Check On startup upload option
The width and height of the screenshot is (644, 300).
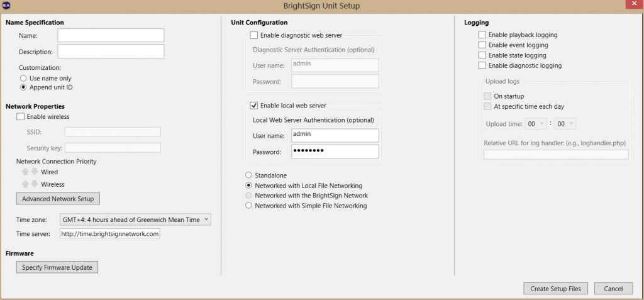click(x=487, y=96)
